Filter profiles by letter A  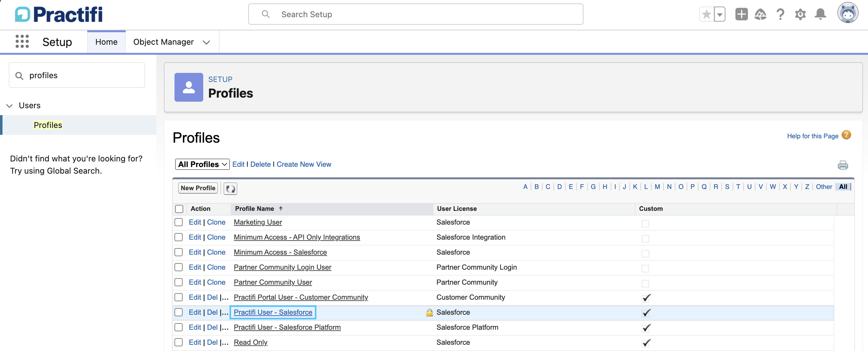pyautogui.click(x=525, y=187)
